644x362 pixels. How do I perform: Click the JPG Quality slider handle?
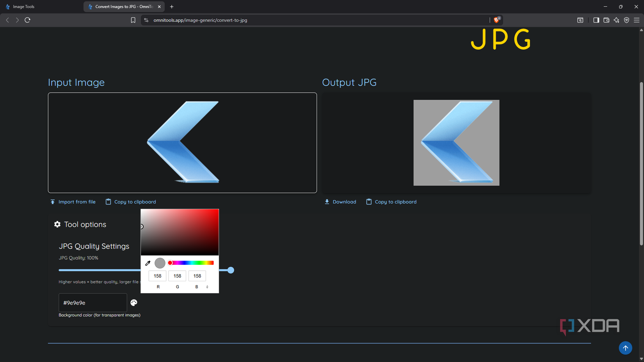[231, 270]
